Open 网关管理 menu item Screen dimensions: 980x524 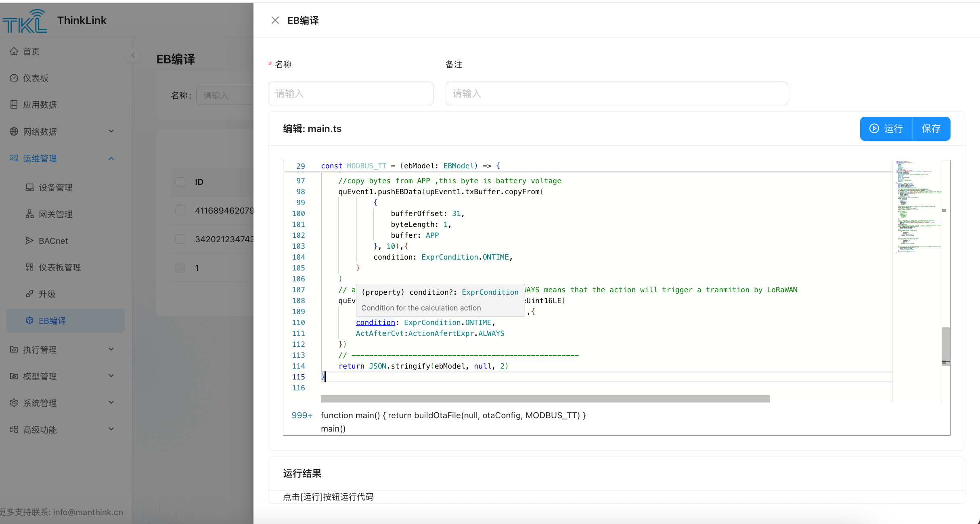click(x=56, y=214)
